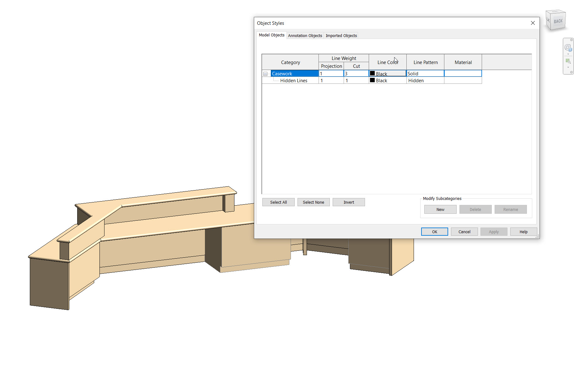Create a new subcategory with New button
Image resolution: width=574 pixels, height=392 pixels.
pos(440,209)
